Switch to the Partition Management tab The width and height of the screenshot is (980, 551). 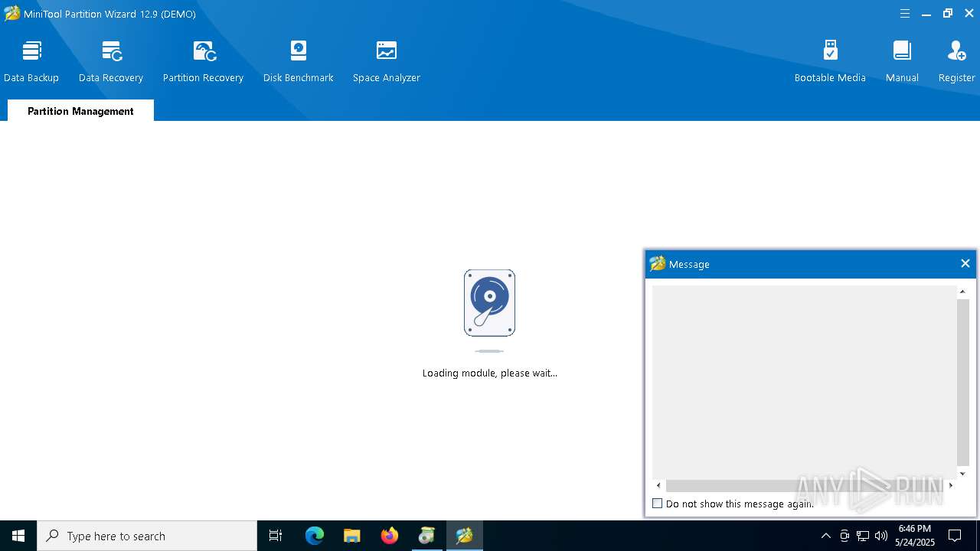pyautogui.click(x=80, y=111)
